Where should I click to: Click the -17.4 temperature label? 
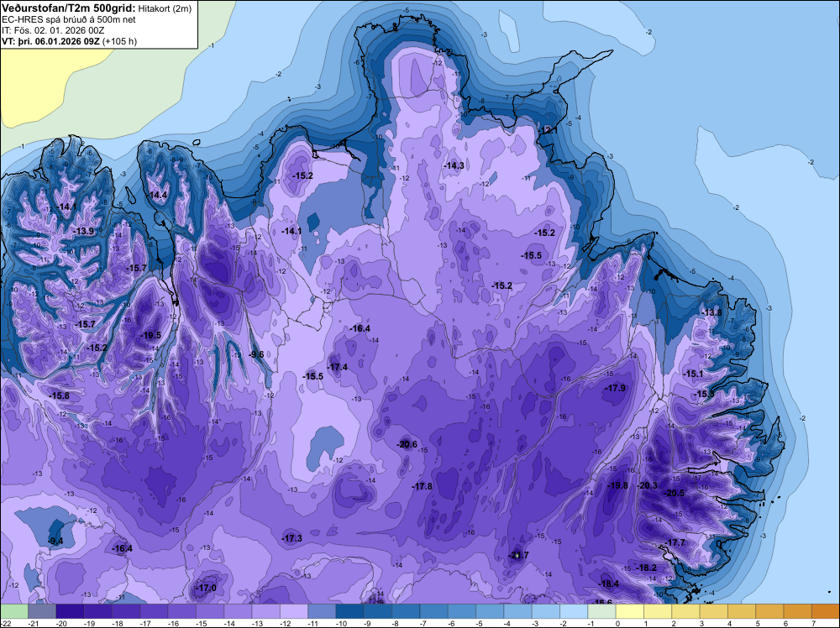tap(338, 367)
